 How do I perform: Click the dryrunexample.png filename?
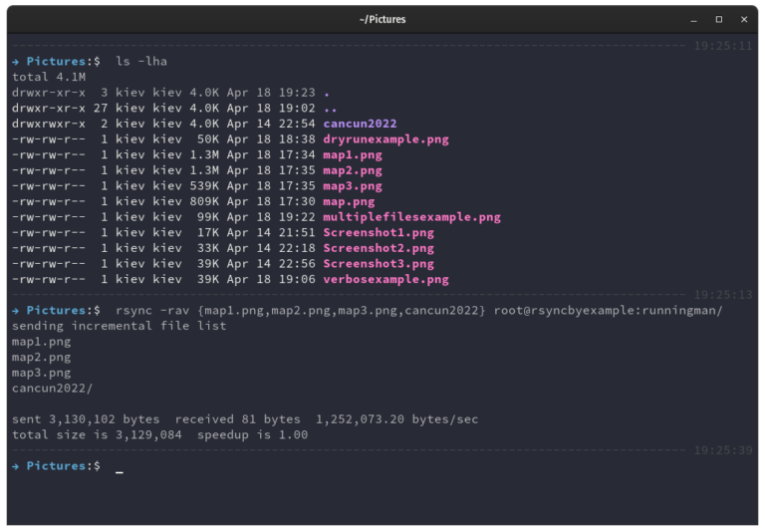[x=385, y=139]
